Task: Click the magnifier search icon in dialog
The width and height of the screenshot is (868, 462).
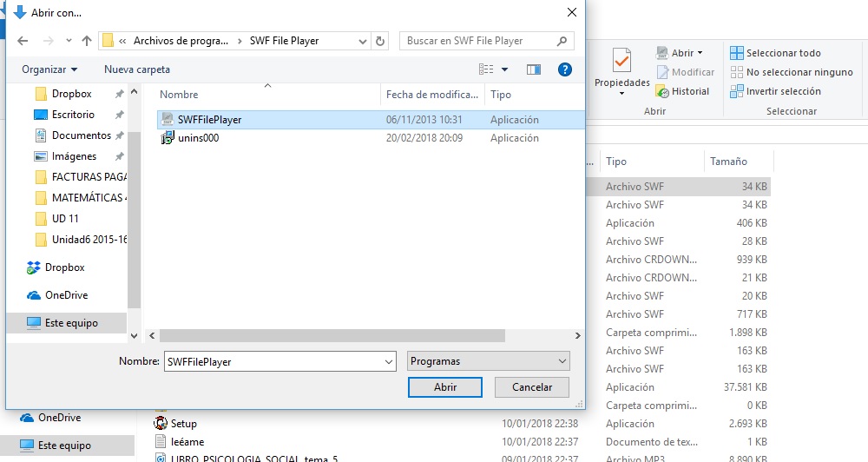Action: (562, 41)
